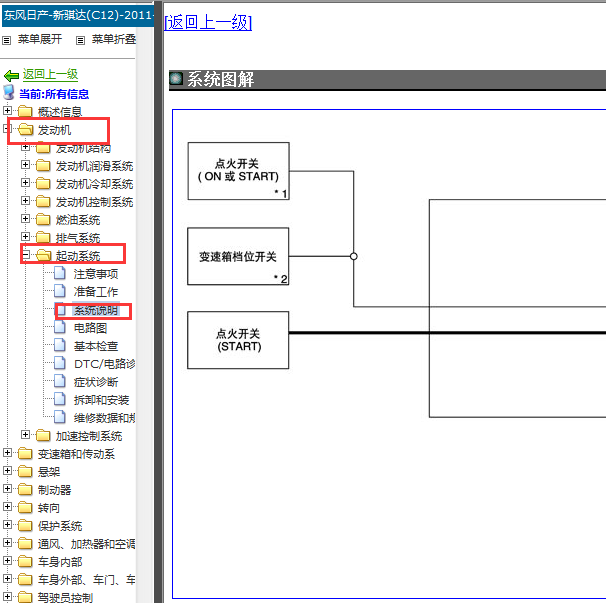Open the 症状诊断 page
Viewport: 606px width, 603px height.
[96, 382]
